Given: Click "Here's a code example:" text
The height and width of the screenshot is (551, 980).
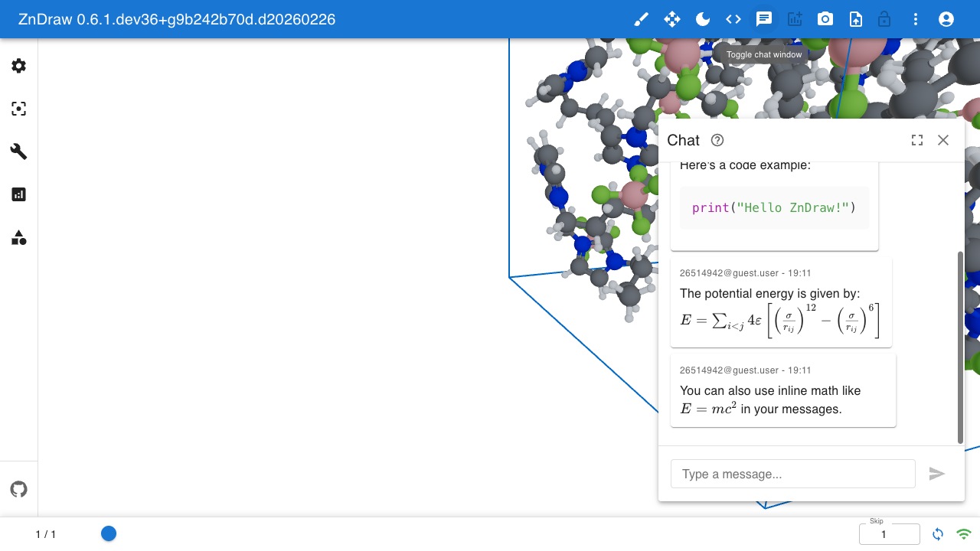Looking at the screenshot, I should point(745,165).
